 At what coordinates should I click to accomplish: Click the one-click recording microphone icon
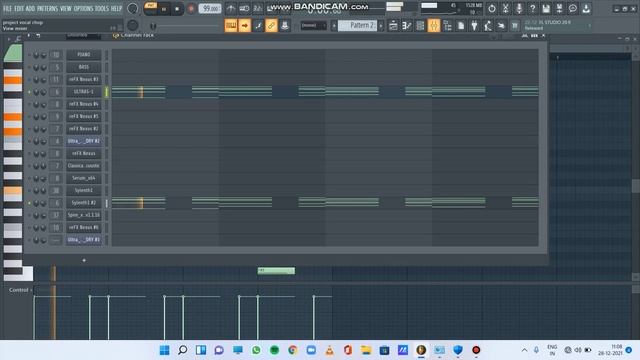pos(519,9)
